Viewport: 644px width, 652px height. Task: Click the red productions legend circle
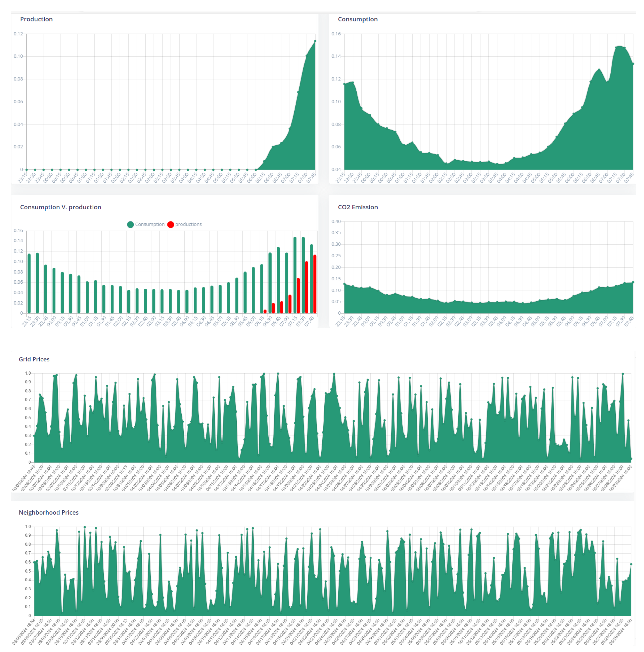coord(171,225)
